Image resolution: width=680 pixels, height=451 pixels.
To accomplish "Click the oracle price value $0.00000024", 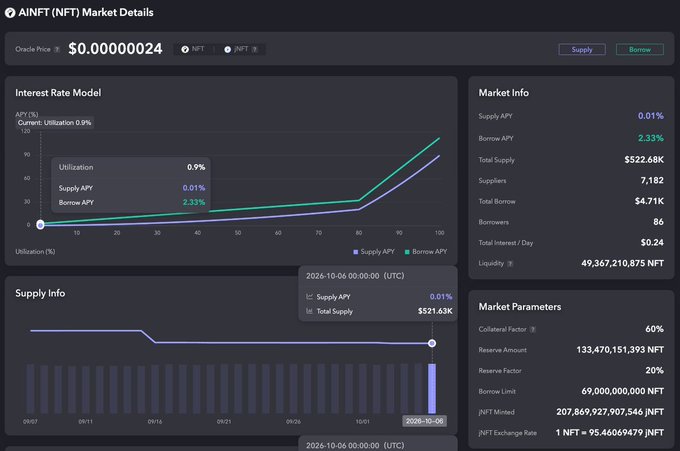I will point(115,49).
